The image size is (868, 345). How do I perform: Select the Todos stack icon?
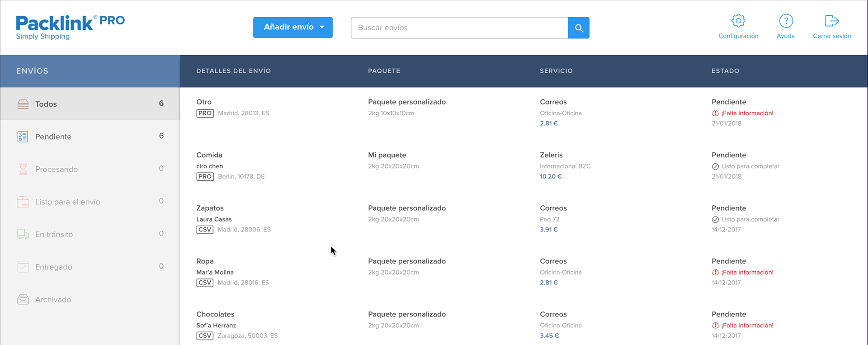(23, 104)
